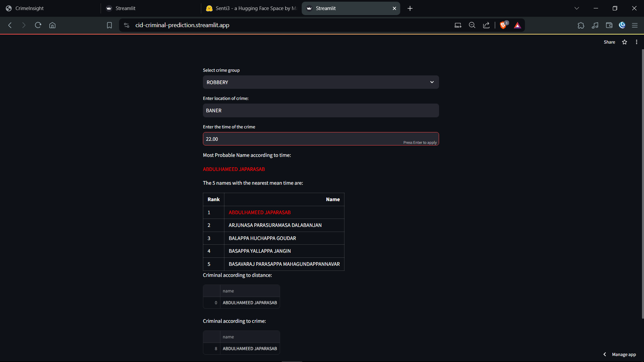
Task: Open a new browser tab
Action: (x=410, y=8)
